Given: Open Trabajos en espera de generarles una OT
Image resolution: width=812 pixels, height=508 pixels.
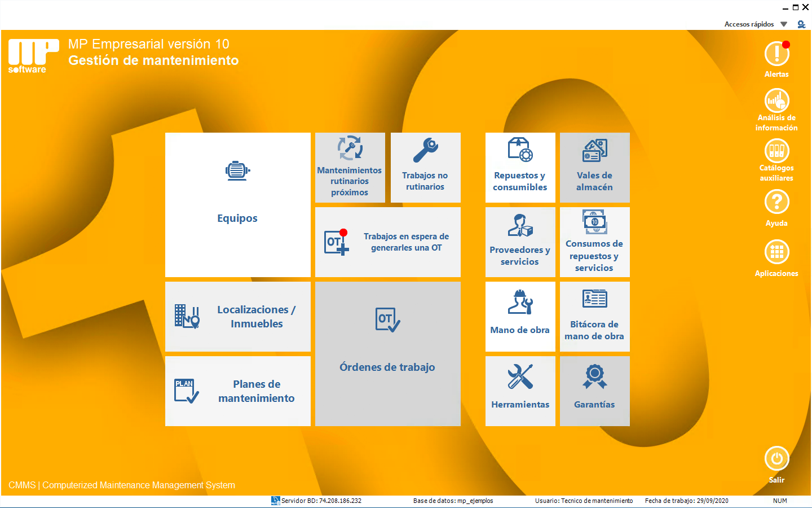Looking at the screenshot, I should click(x=388, y=242).
